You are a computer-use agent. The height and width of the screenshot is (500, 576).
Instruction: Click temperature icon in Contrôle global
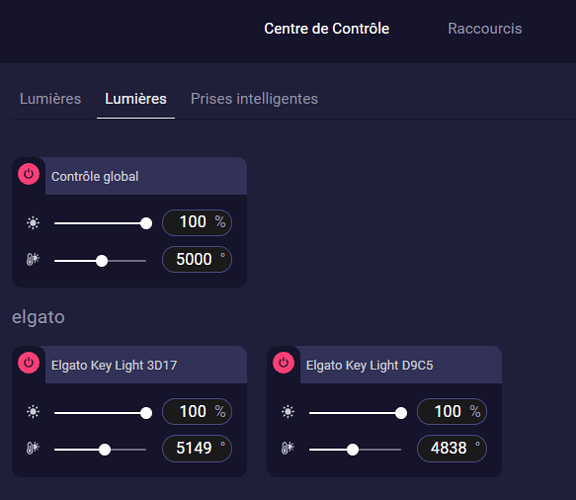point(33,259)
